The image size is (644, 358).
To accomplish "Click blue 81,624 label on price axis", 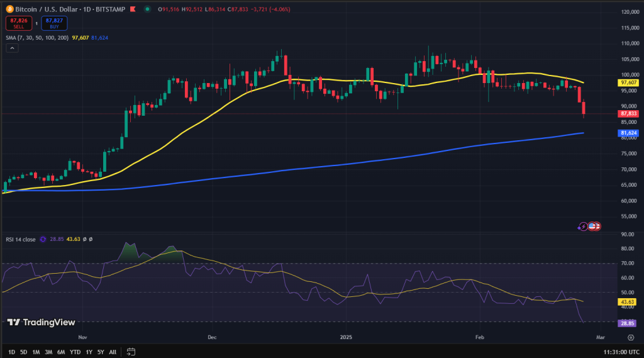I will 628,133.
